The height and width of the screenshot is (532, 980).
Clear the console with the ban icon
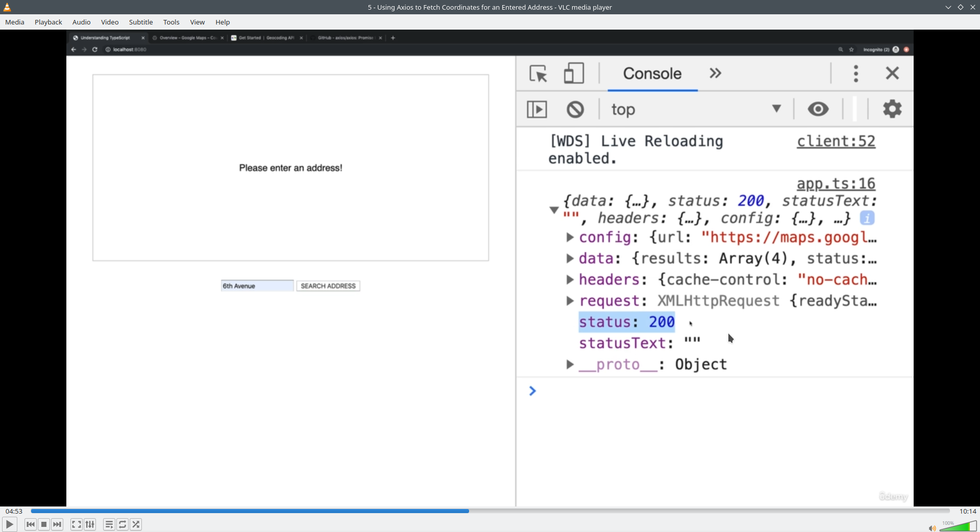click(575, 109)
